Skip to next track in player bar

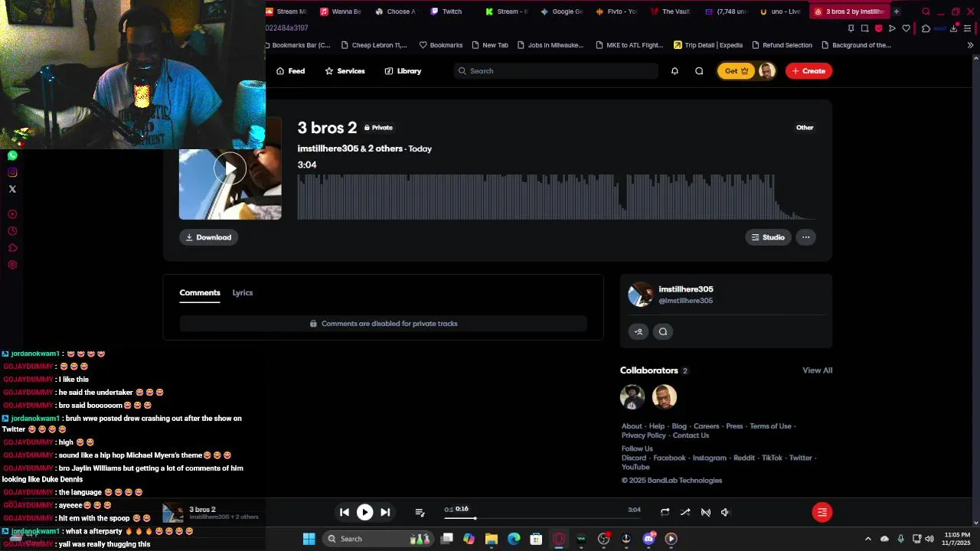pos(385,512)
